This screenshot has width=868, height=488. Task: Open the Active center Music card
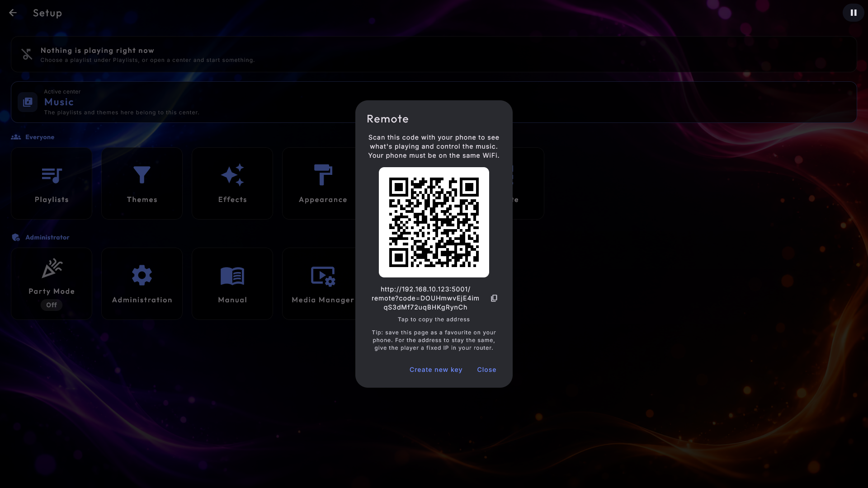click(x=434, y=102)
